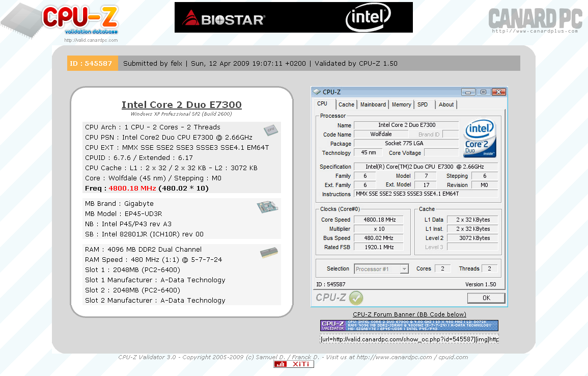Click the Socket 775 LGA package field

406,143
